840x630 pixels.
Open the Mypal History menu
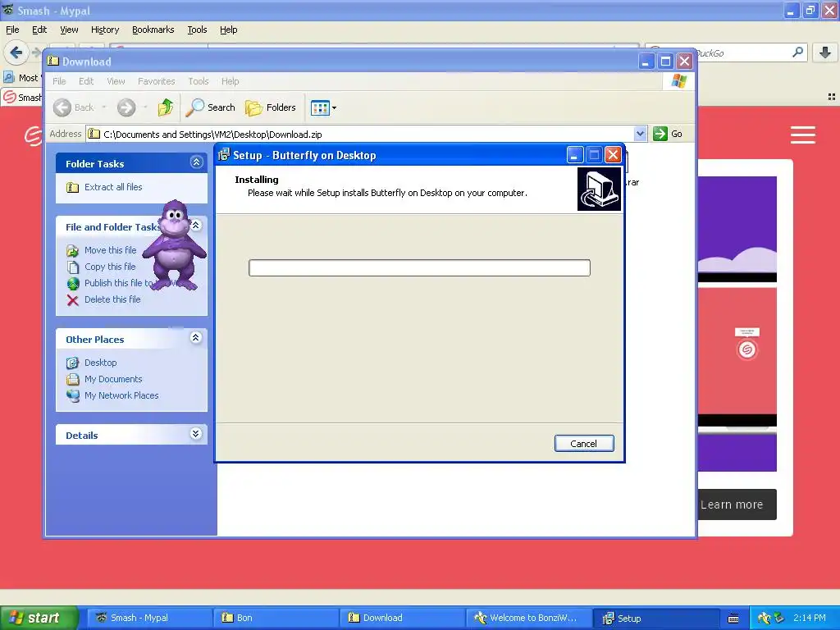[105, 30]
